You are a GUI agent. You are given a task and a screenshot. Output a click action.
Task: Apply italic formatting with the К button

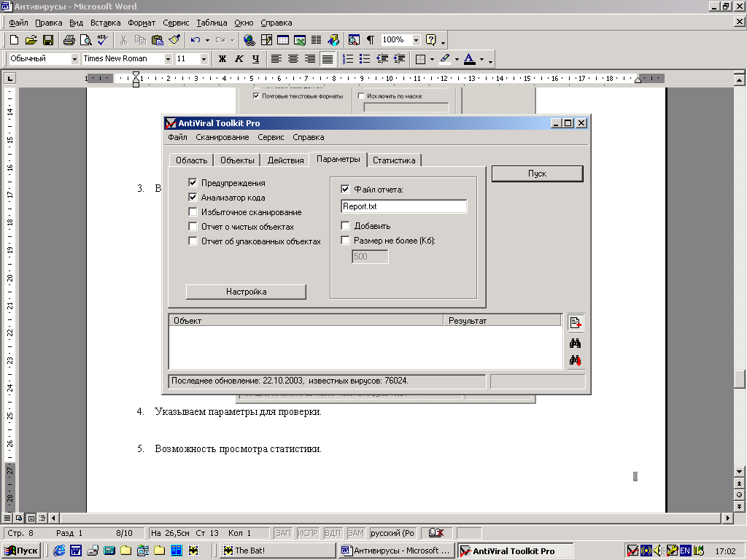239,59
